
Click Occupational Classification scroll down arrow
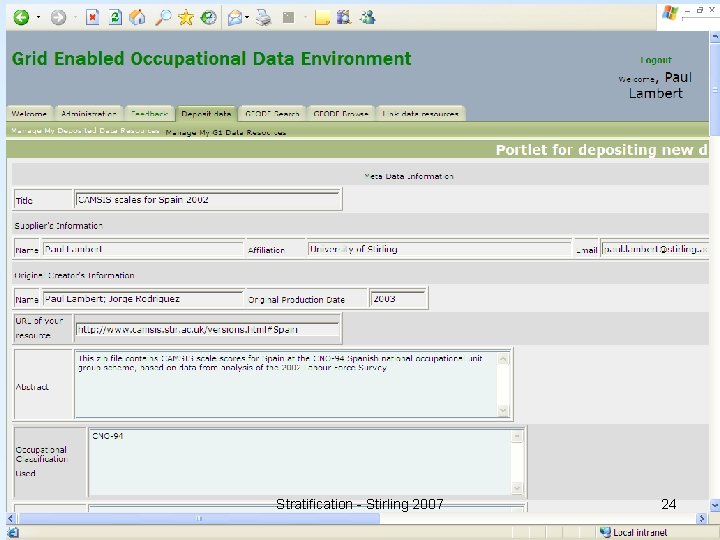pos(517,489)
